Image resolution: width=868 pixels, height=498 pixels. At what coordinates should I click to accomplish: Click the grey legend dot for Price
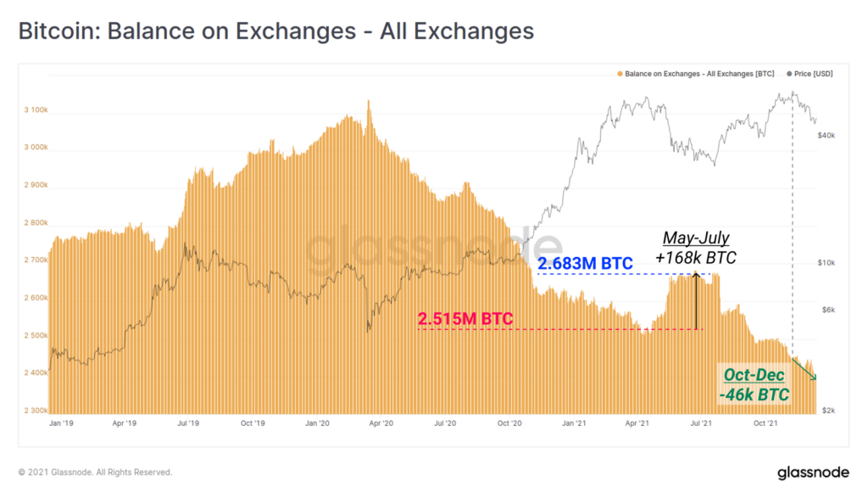[x=791, y=74]
